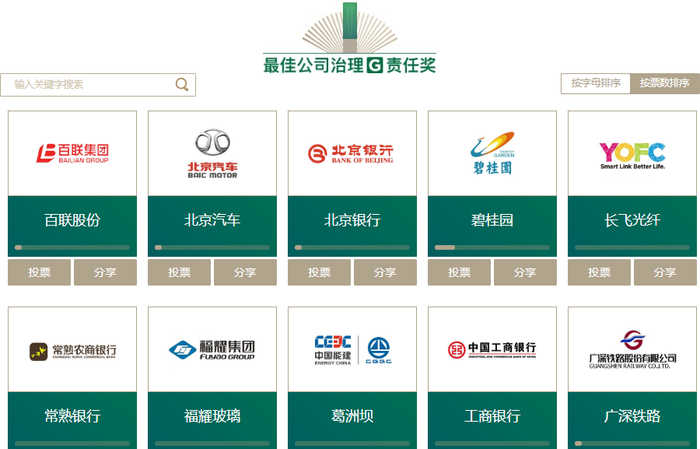Image resolution: width=700 pixels, height=449 pixels.
Task: Open the Country Garden 碧桂园 logo
Action: 492,153
